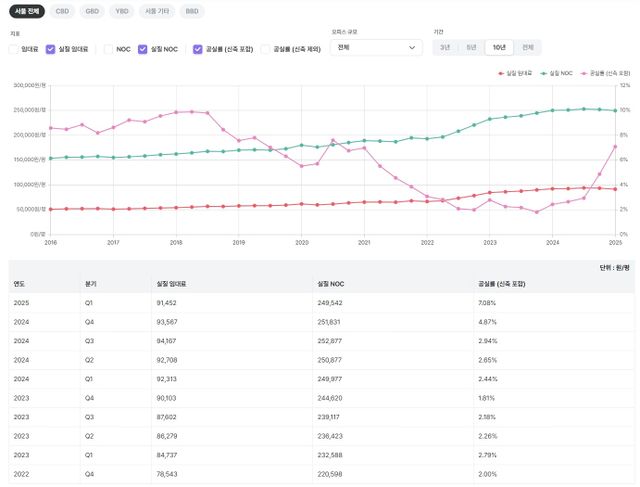The height and width of the screenshot is (487, 640).
Task: Set period to 5년
Action: click(x=471, y=47)
